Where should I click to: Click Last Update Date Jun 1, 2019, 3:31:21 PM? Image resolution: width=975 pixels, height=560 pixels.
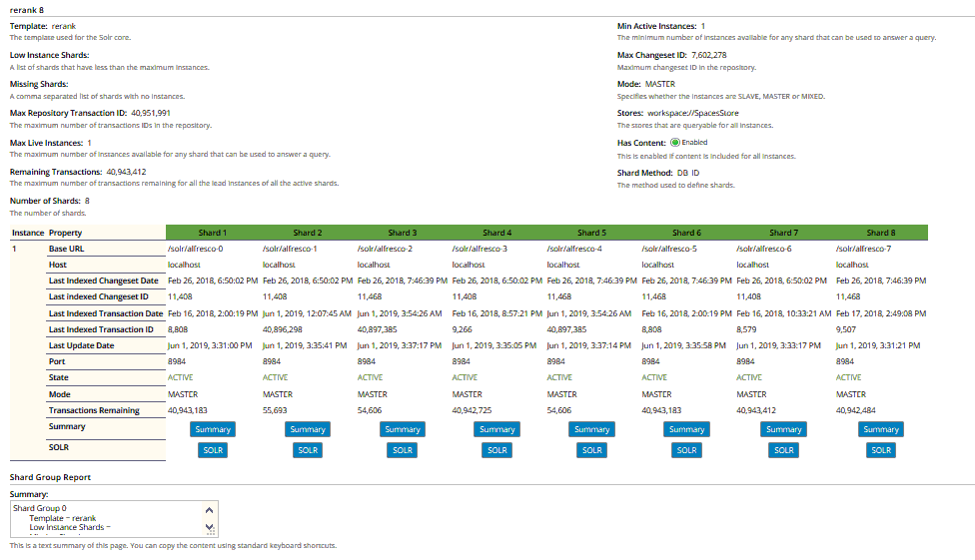(x=878, y=345)
